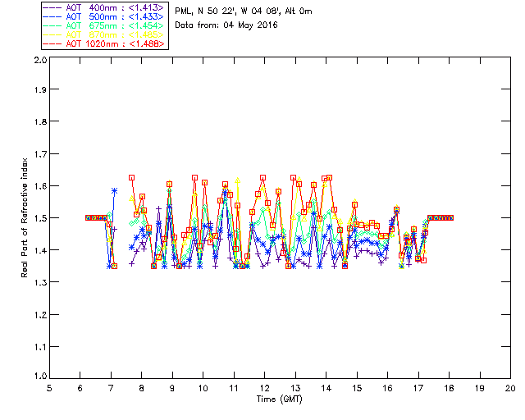This screenshot has width=525, height=420.
Task: Click the yellow triangle marker peaking near hour 11
Action: (237, 180)
